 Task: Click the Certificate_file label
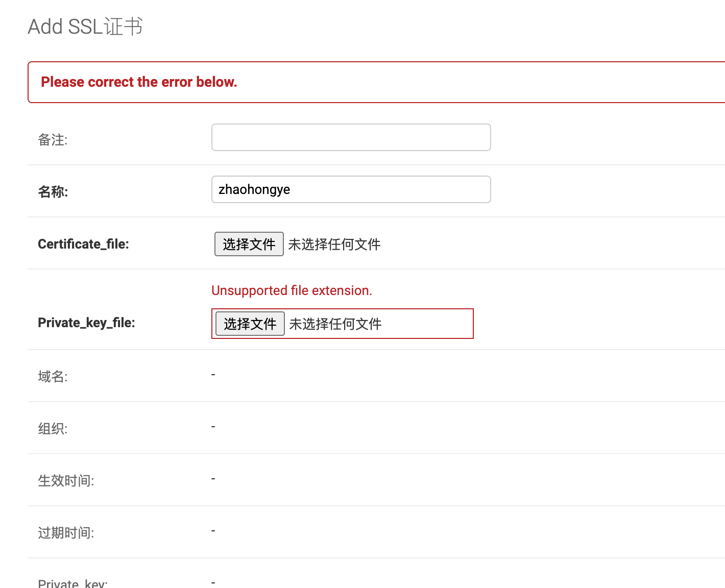[x=83, y=244]
